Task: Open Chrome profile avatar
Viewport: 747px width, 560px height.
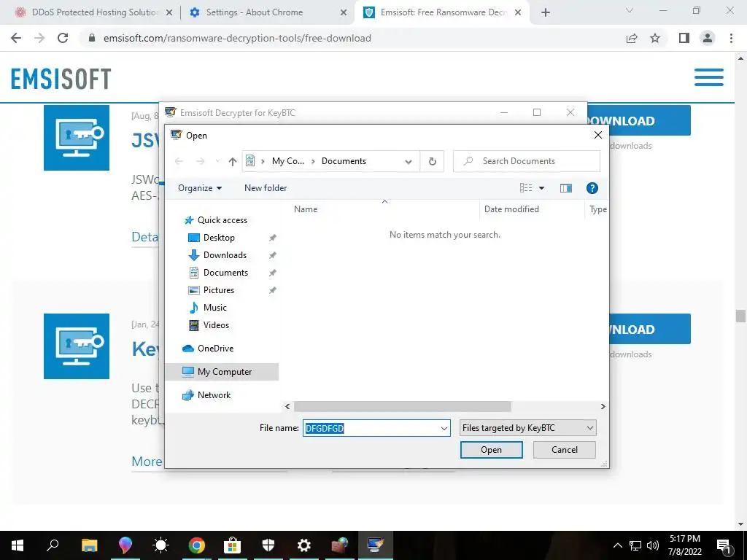Action: [708, 38]
